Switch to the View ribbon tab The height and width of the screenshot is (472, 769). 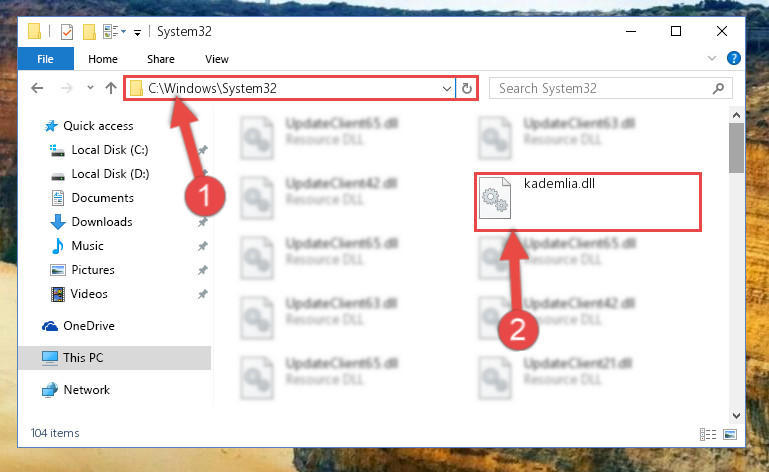(x=217, y=59)
